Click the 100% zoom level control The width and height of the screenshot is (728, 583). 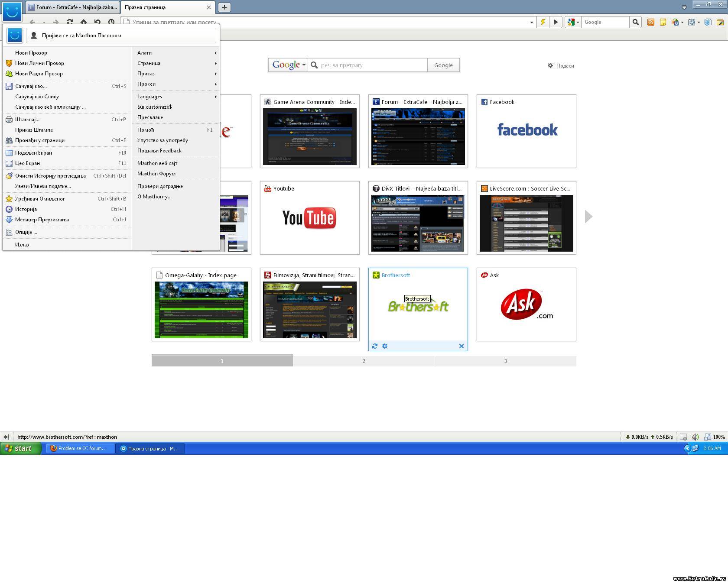(719, 437)
